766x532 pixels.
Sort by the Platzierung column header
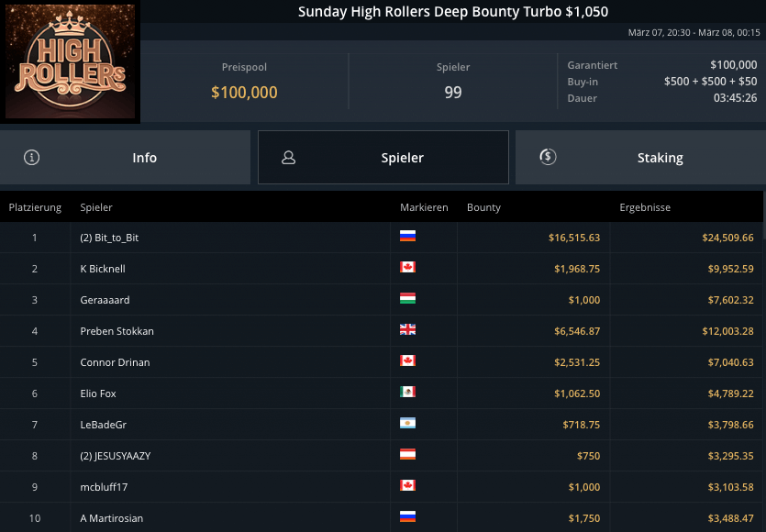point(35,207)
